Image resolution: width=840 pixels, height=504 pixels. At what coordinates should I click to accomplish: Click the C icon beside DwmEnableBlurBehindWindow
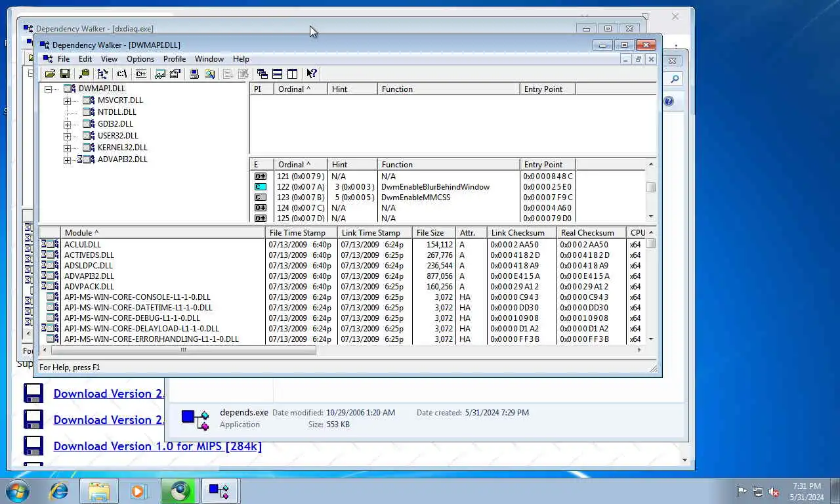coord(261,187)
